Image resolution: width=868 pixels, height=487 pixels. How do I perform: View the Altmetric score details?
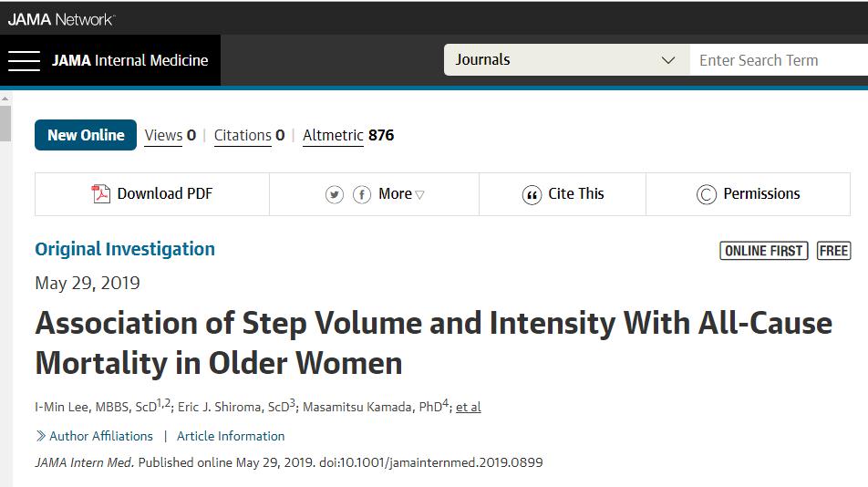[348, 136]
